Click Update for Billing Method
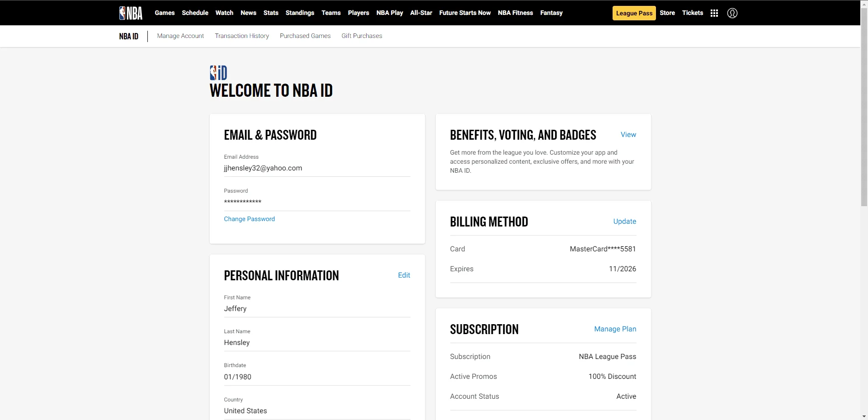Screen dimensions: 868x420 coord(624,222)
